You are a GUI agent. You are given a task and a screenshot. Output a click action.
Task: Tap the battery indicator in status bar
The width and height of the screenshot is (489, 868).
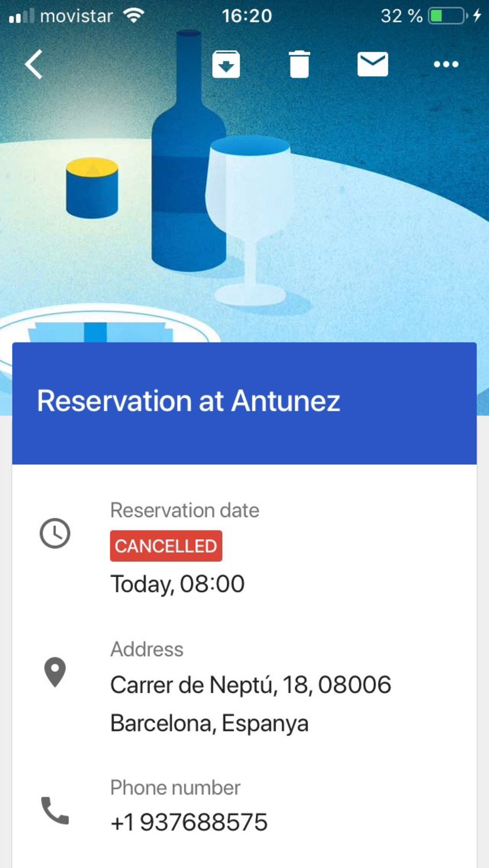[x=448, y=16]
